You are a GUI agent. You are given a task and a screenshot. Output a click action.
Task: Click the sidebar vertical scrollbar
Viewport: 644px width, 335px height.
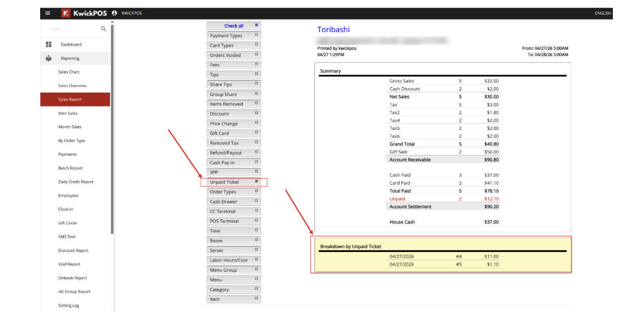click(112, 128)
